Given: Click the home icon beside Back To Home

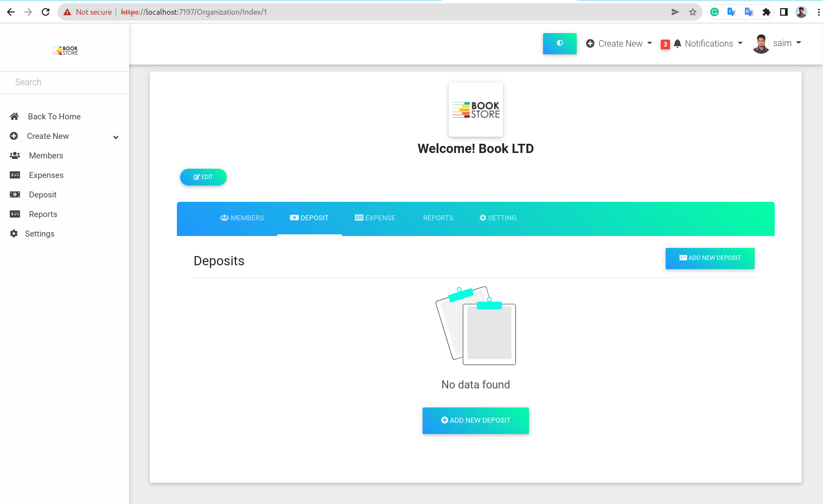Looking at the screenshot, I should pyautogui.click(x=15, y=116).
